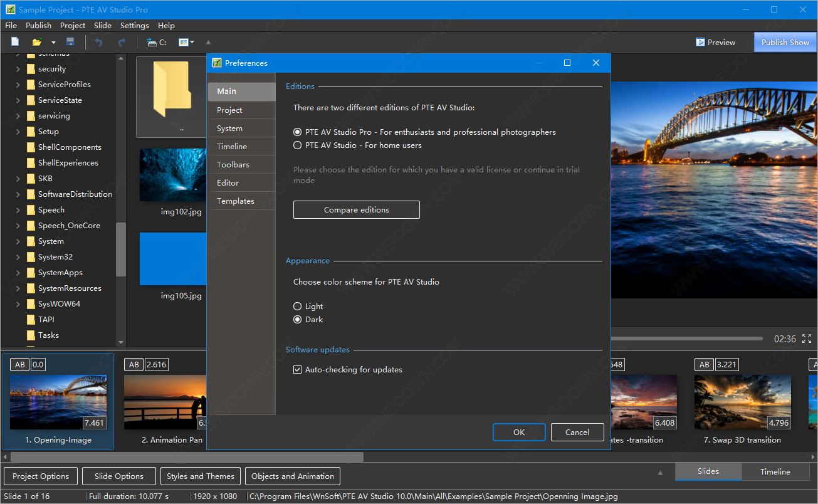Image resolution: width=818 pixels, height=504 pixels.
Task: Select PTE AV Studio for home users
Action: pos(298,145)
